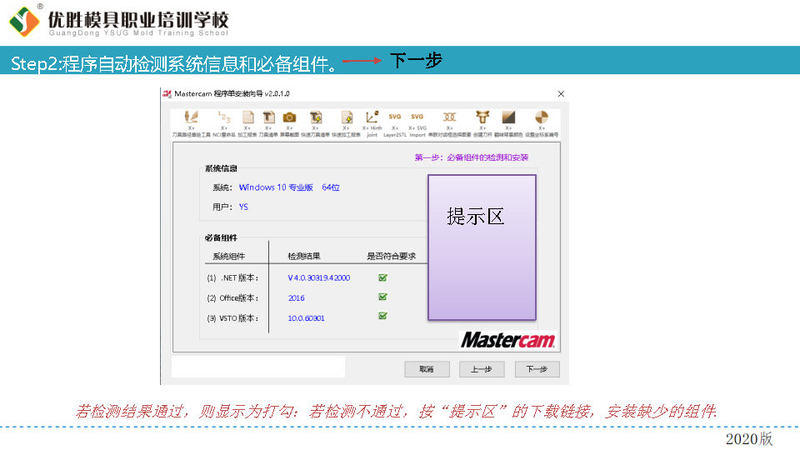Click the VSTO version value 10.0.60301
This screenshot has width=800, height=450.
(x=306, y=318)
